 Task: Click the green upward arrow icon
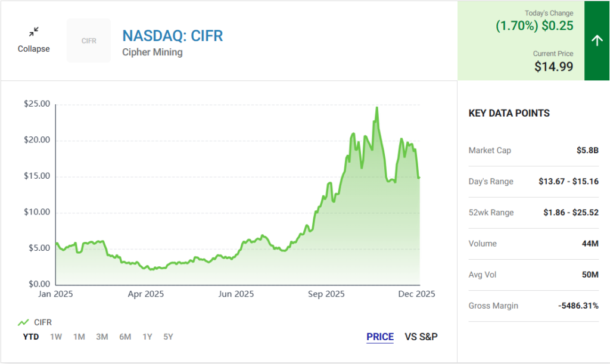click(597, 41)
